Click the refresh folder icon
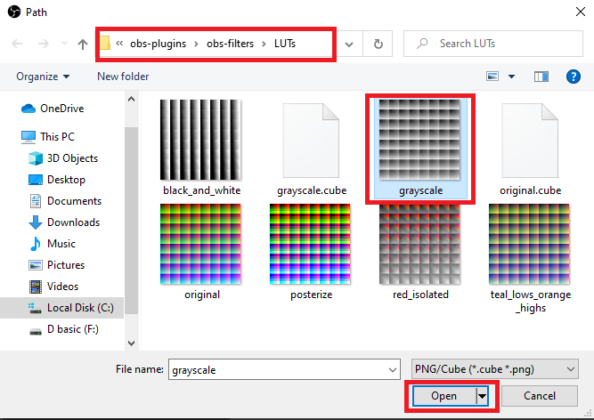 tap(378, 44)
